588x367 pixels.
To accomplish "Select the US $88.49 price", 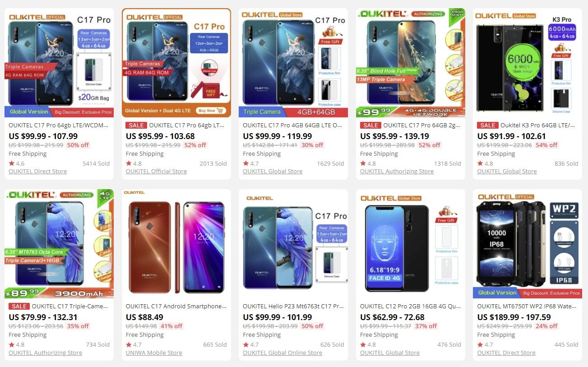I will click(144, 317).
